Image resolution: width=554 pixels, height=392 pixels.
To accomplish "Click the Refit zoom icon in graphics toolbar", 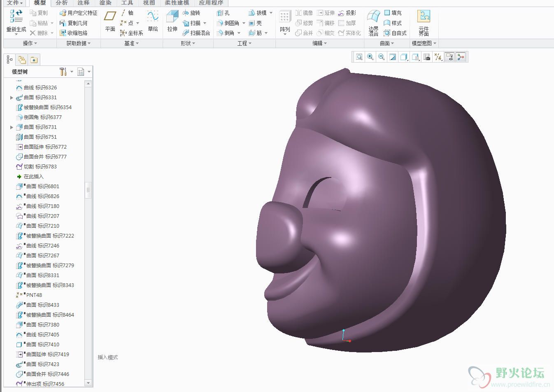I will pyautogui.click(x=359, y=57).
